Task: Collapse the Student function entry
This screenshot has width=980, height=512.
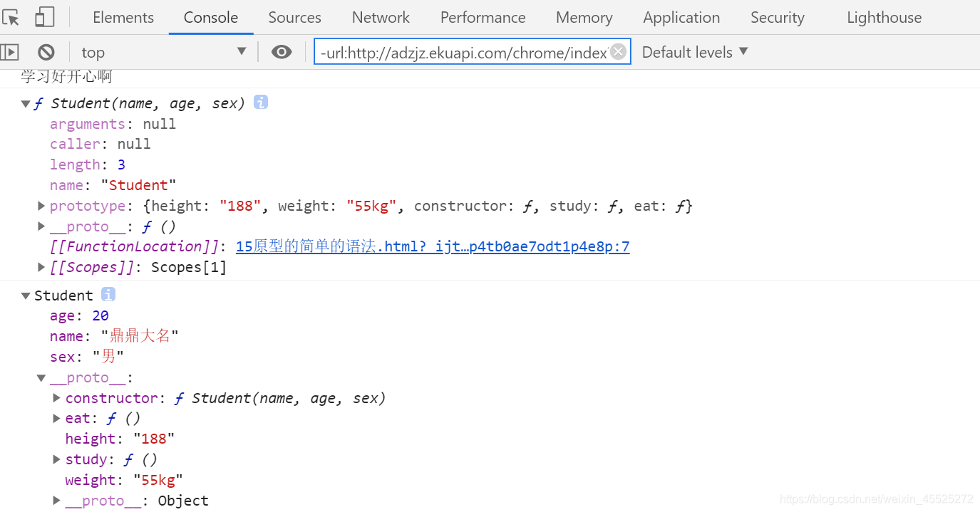Action: (x=26, y=103)
